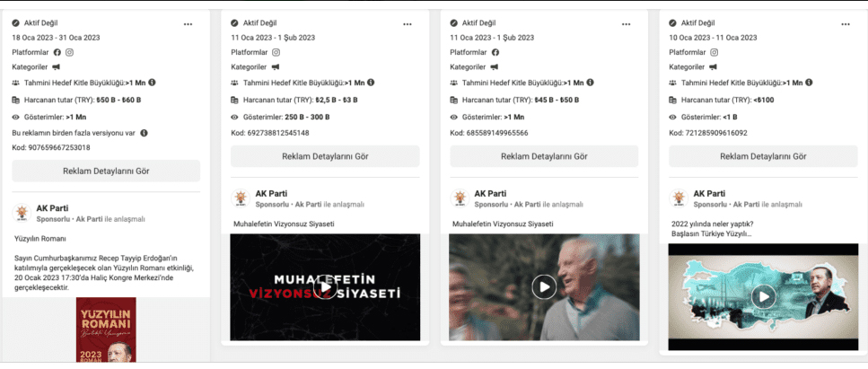Click spend amount ₺2,5 B - ₺3 B
868x369 pixels.
(337, 101)
